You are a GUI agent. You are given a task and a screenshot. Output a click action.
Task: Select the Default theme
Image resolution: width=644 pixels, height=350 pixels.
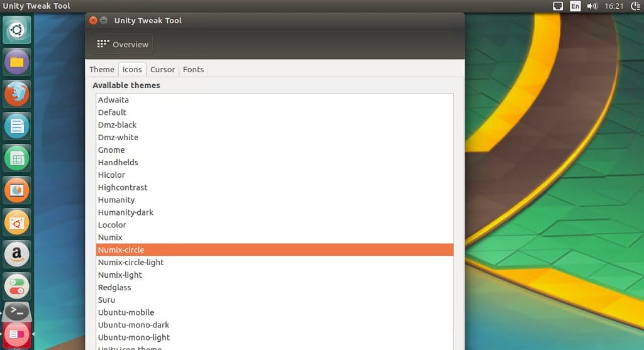pyautogui.click(x=275, y=112)
